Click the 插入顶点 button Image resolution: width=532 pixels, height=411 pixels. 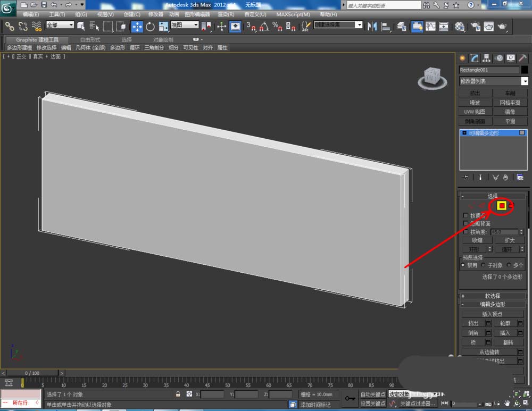[492, 314]
